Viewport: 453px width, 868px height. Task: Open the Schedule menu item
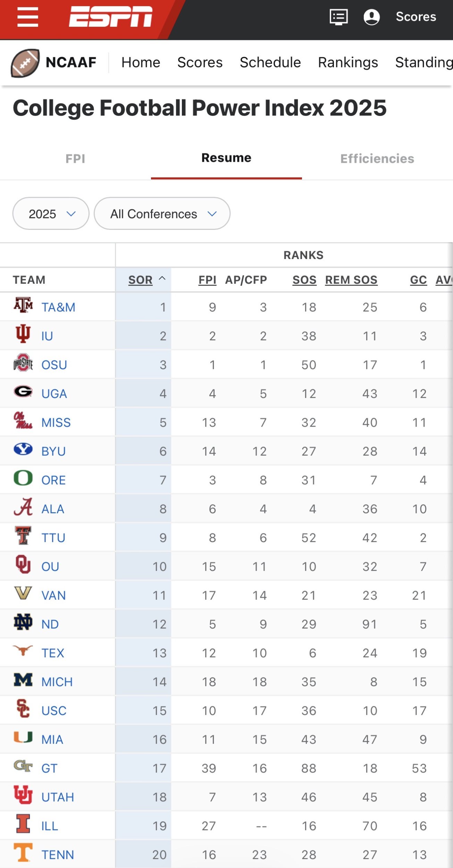point(270,62)
